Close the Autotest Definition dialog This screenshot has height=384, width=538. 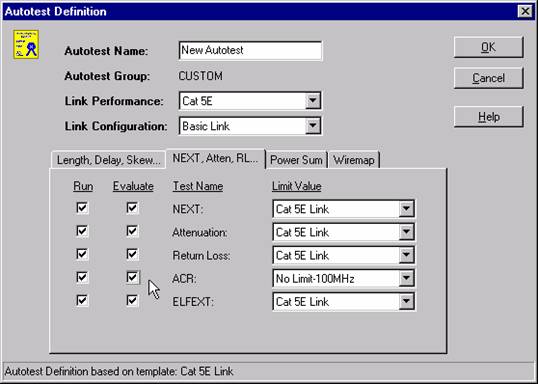tap(525, 11)
